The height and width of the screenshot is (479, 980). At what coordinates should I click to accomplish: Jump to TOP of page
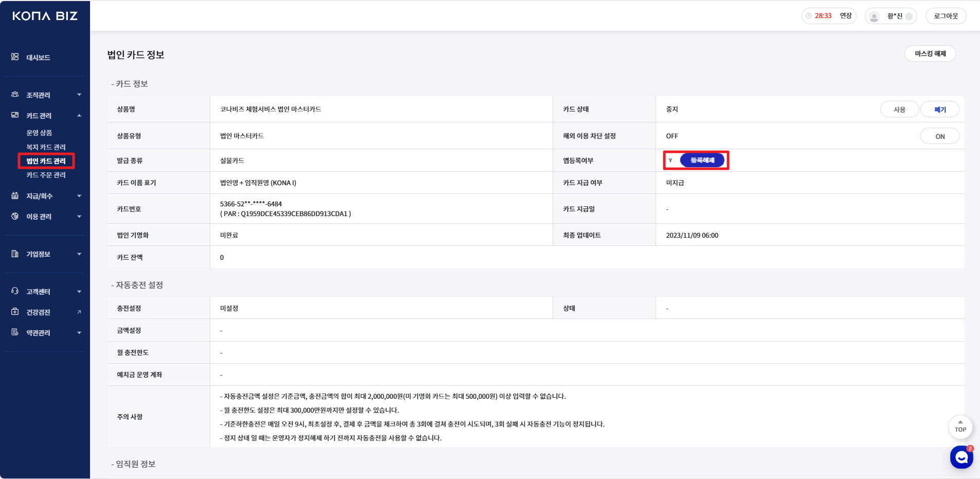click(x=960, y=427)
